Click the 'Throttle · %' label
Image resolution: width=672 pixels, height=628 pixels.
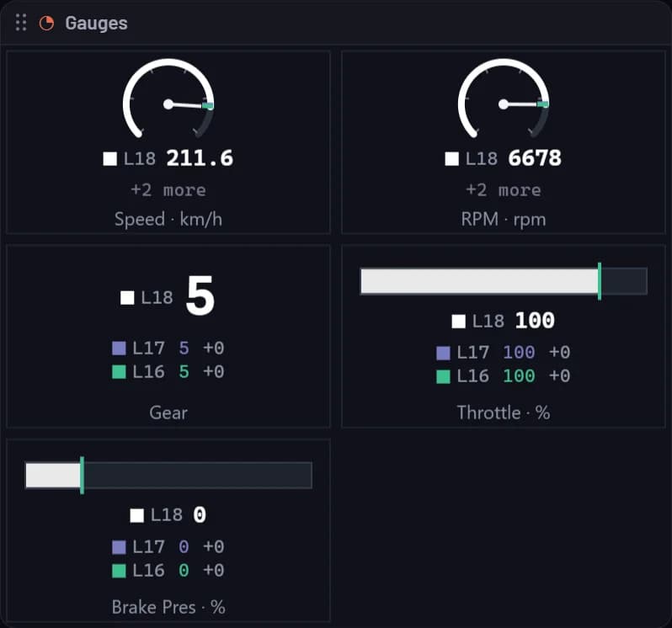(x=504, y=413)
